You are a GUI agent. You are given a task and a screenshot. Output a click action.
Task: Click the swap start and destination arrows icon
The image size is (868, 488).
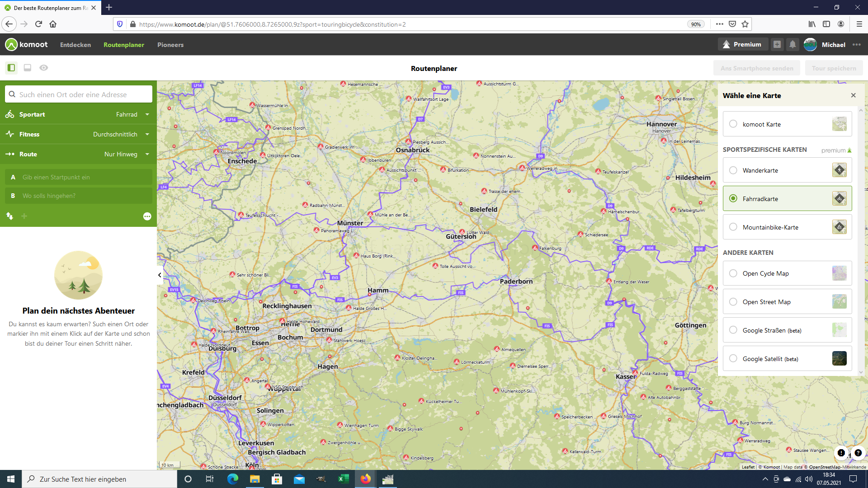click(x=9, y=216)
